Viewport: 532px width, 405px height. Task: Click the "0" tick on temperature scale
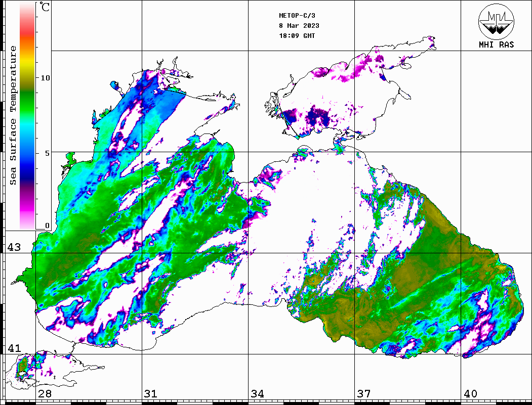tap(47, 226)
